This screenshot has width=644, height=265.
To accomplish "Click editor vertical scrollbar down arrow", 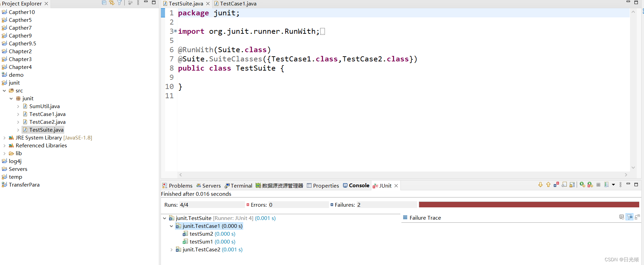I will click(x=633, y=167).
